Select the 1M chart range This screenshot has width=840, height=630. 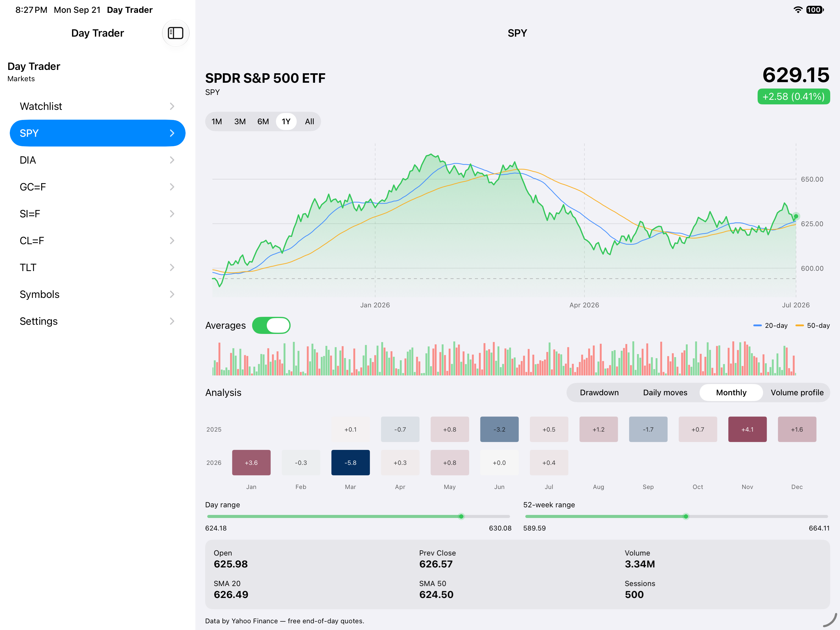pyautogui.click(x=217, y=121)
